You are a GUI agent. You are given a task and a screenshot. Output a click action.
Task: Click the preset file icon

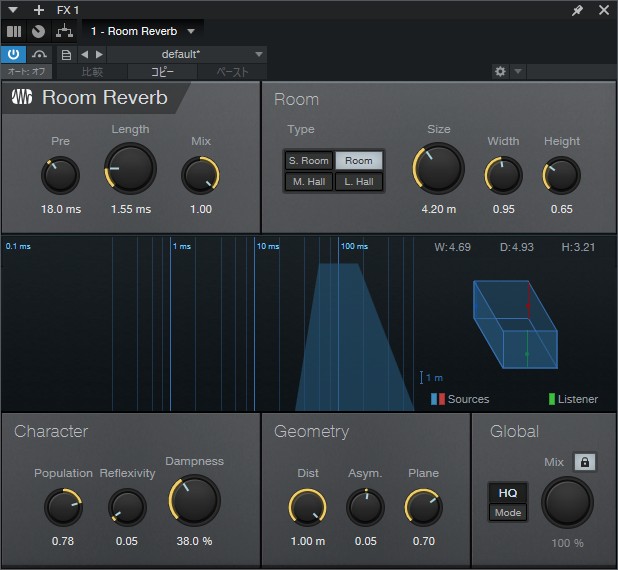click(66, 54)
